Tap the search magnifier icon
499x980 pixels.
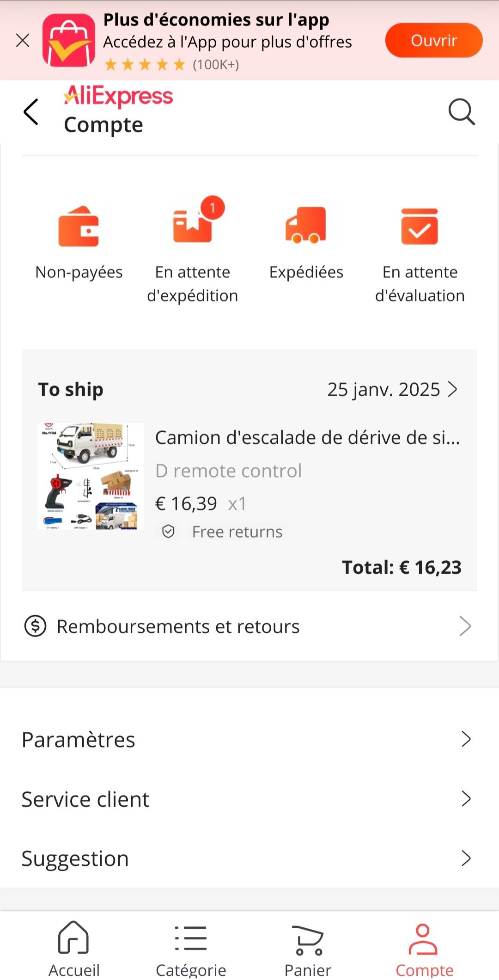(x=462, y=112)
